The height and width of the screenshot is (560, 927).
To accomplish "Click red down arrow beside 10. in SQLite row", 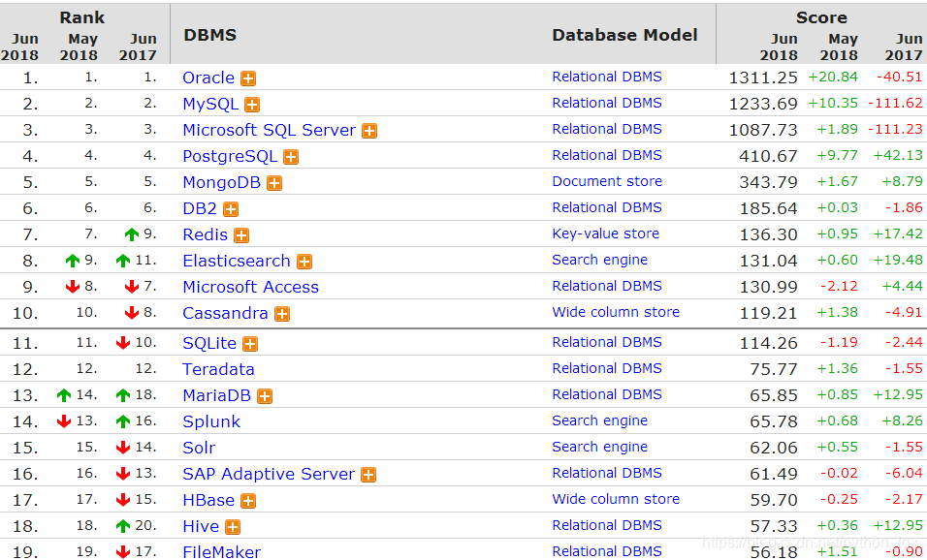I will click(123, 343).
